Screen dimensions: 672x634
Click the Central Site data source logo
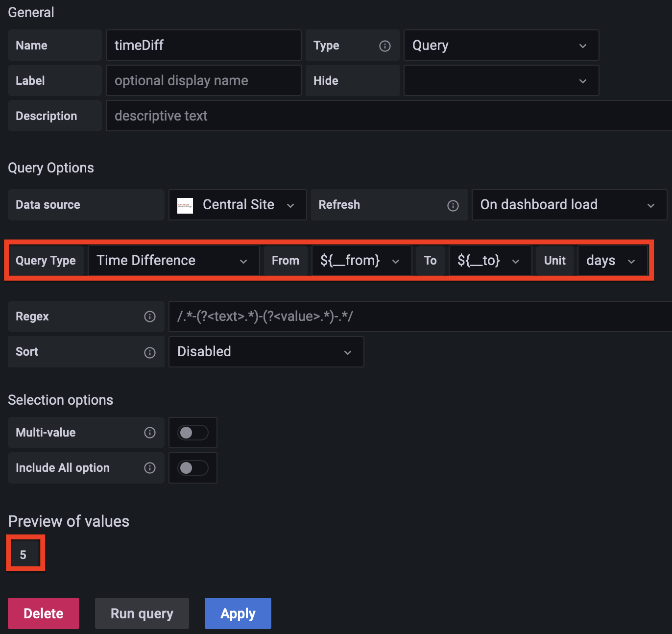[185, 205]
